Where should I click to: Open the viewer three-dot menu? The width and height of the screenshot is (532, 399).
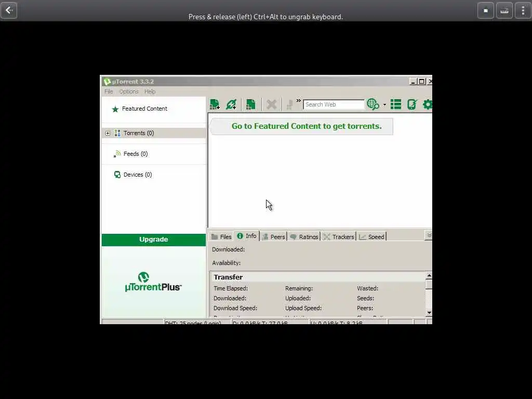coord(523,10)
